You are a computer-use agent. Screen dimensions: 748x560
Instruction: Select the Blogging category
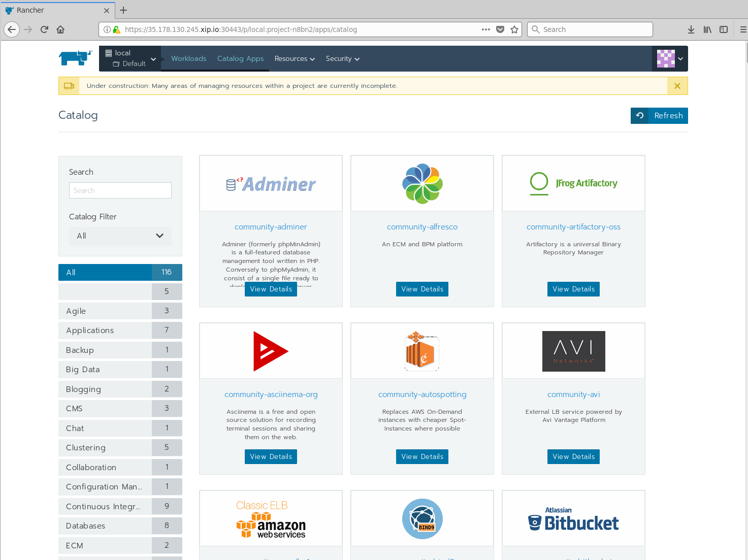(120, 389)
